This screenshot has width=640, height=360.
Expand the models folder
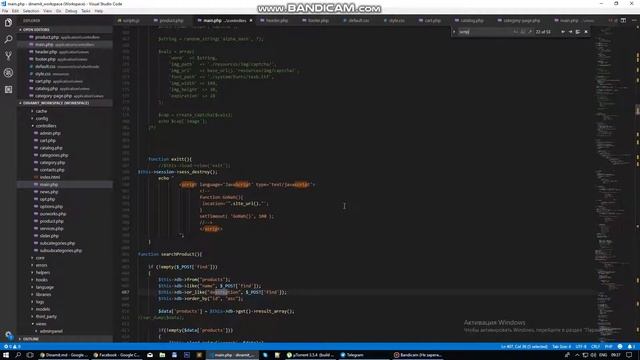point(42,309)
